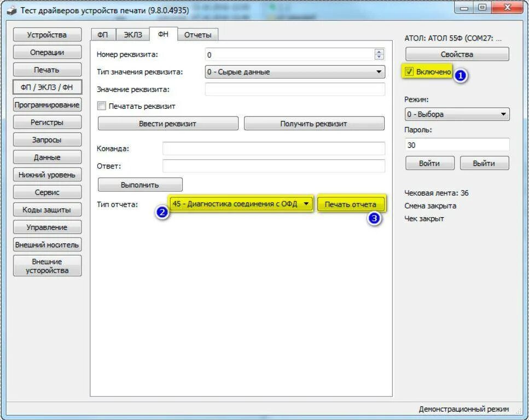Open the Тип отчета dropdown
This screenshot has width=529, height=420.
(241, 204)
